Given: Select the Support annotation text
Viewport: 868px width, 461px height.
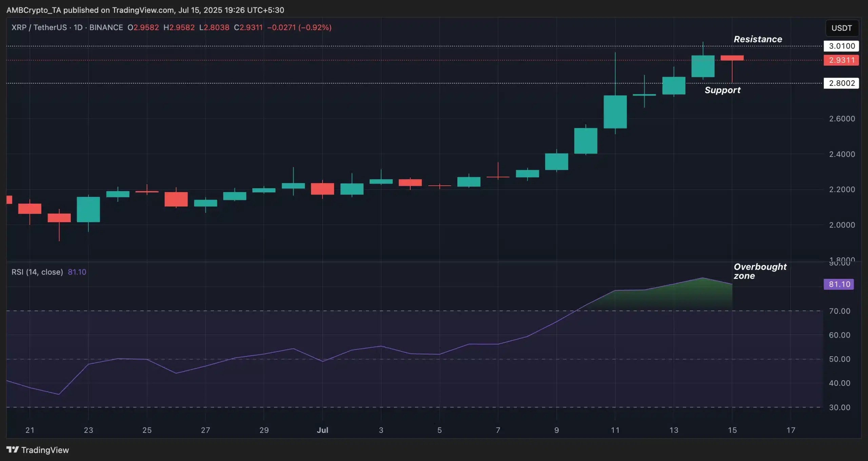Looking at the screenshot, I should pyautogui.click(x=723, y=90).
